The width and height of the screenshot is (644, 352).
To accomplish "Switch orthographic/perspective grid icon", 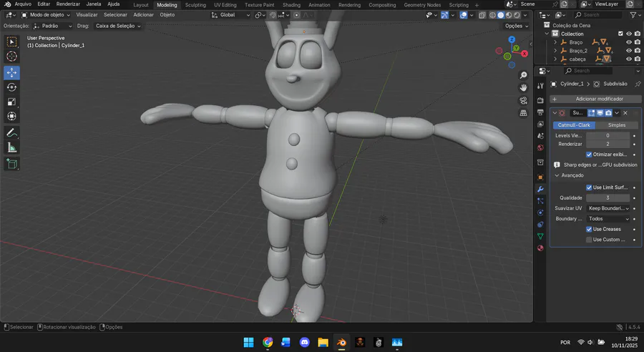I will [x=523, y=113].
